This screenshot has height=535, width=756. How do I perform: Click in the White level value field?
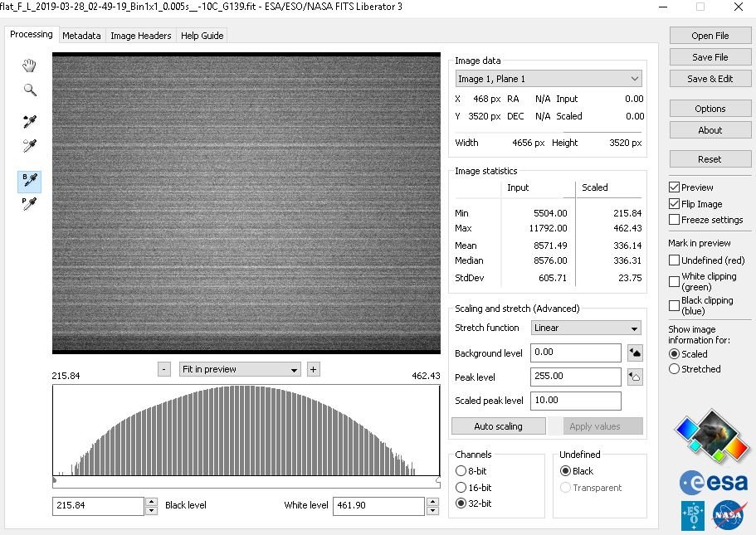point(378,506)
